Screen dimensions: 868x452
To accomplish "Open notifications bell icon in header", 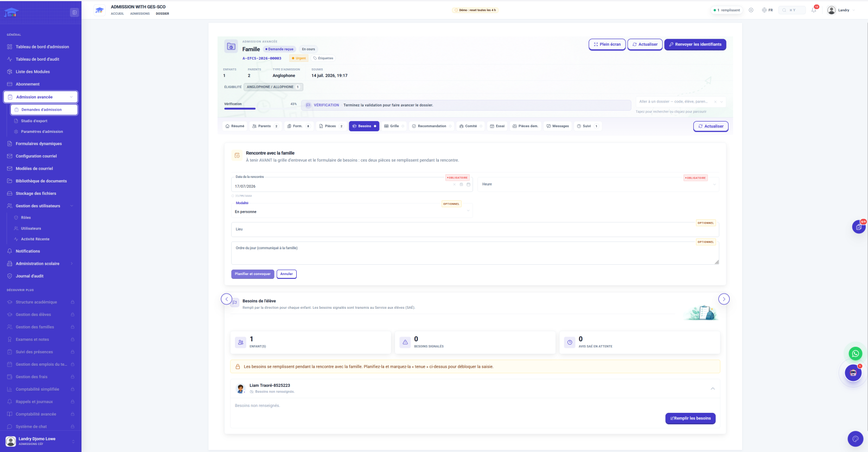I will 814,10.
